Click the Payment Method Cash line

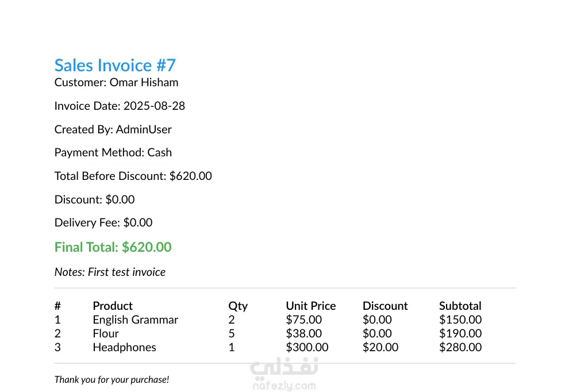[x=113, y=153]
